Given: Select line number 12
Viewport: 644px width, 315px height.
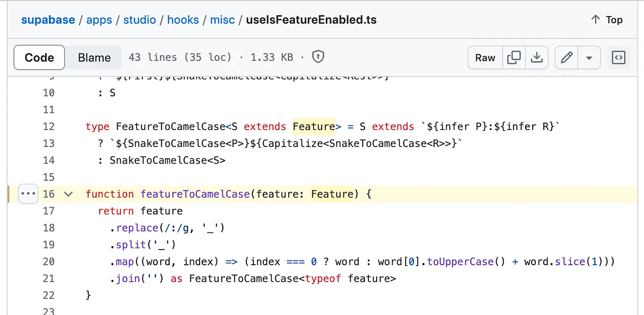Looking at the screenshot, I should [x=49, y=126].
